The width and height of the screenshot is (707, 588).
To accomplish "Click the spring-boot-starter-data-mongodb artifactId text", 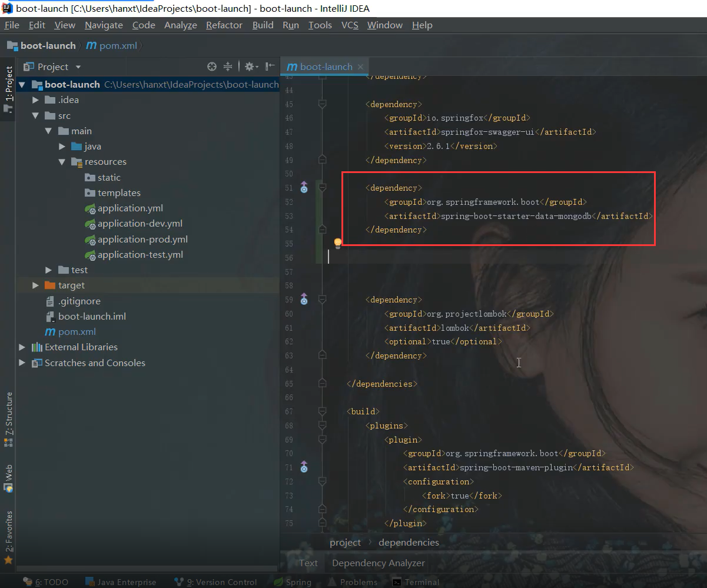I will 516,216.
